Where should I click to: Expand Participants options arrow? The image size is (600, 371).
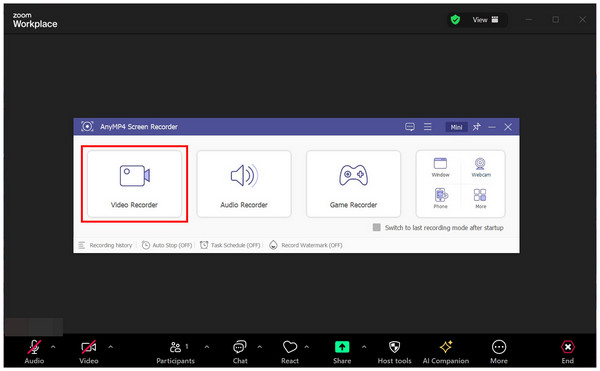207,347
